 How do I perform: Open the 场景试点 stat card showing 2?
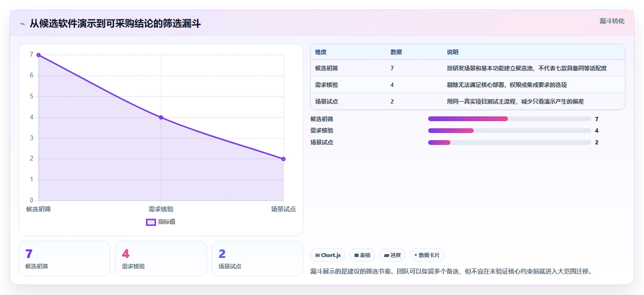[257, 258]
